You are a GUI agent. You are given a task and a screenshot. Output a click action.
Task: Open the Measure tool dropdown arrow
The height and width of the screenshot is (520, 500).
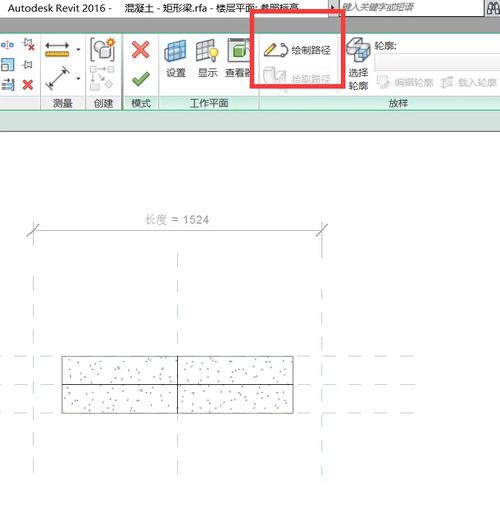(x=78, y=50)
